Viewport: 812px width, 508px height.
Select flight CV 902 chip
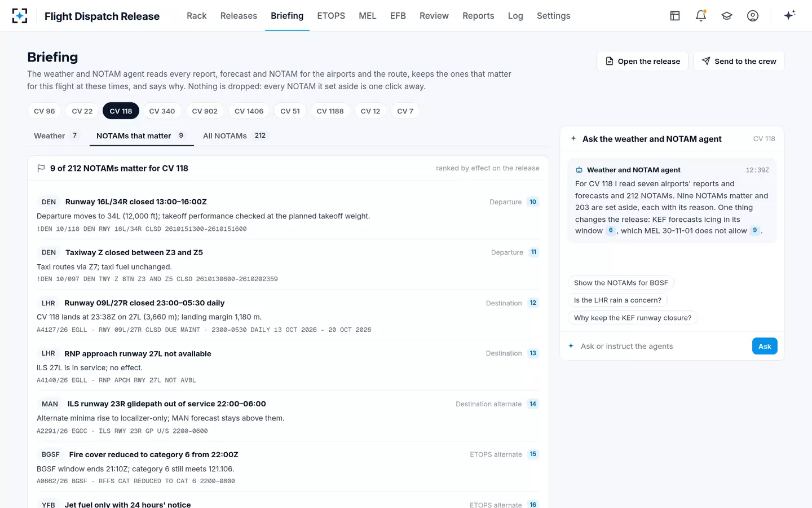click(x=205, y=111)
